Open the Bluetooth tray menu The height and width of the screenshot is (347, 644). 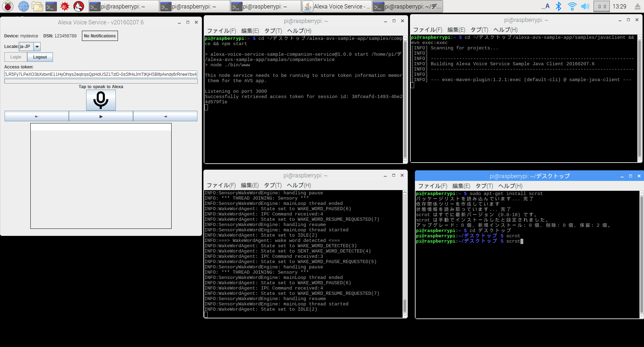click(558, 6)
